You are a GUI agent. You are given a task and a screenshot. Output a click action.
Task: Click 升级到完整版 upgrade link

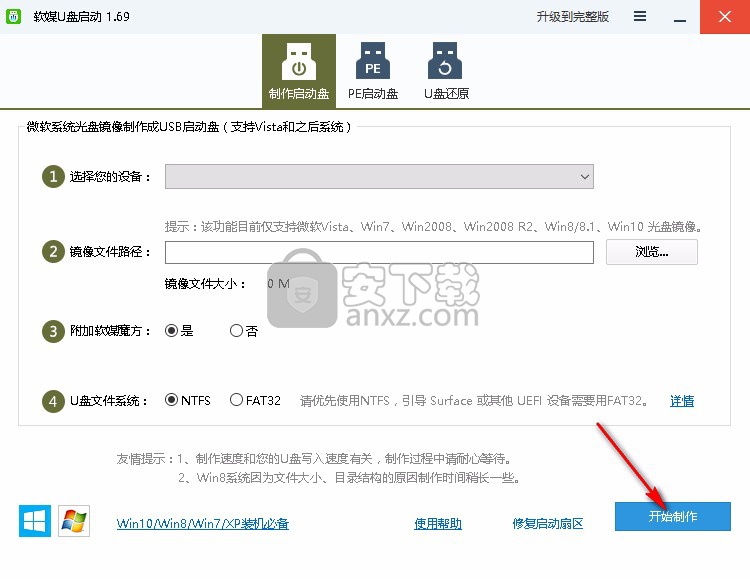point(573,17)
